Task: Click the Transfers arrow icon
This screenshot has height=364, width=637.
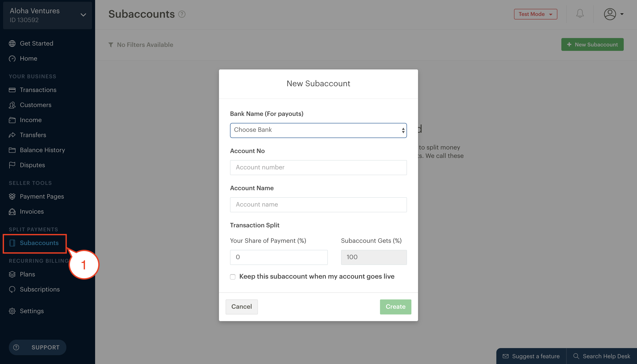Action: click(x=12, y=135)
